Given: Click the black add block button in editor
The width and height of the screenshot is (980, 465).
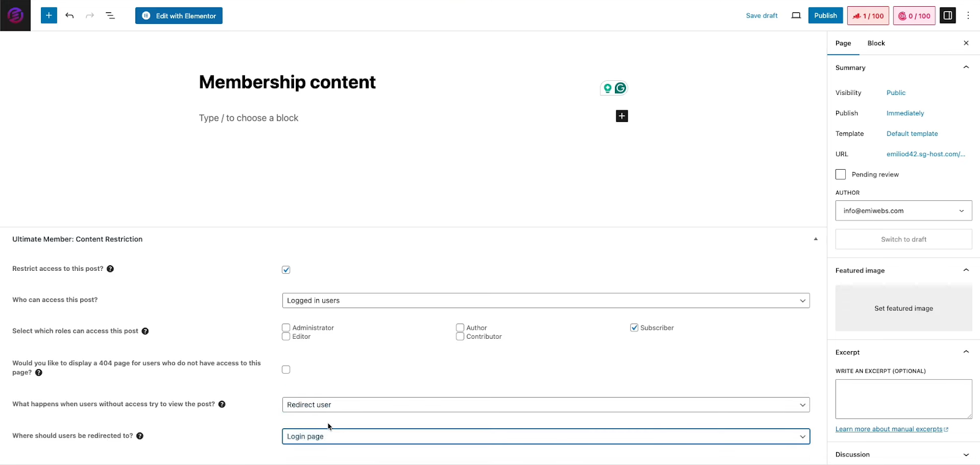Looking at the screenshot, I should (622, 116).
